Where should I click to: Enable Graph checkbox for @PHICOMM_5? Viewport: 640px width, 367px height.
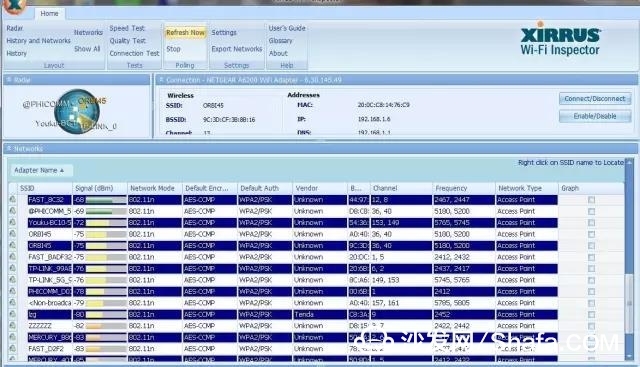591,211
